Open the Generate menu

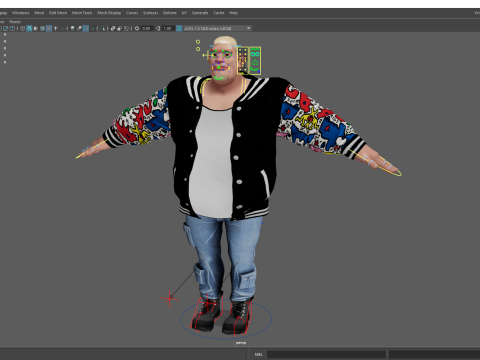[x=200, y=13]
